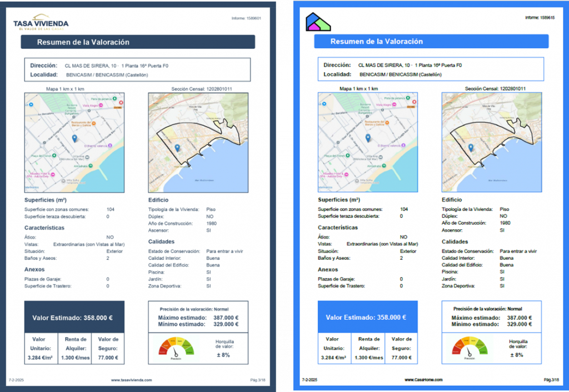Image resolution: width=569 pixels, height=392 pixels.
Task: Click the colorful house logo on the right report
Action: click(318, 22)
